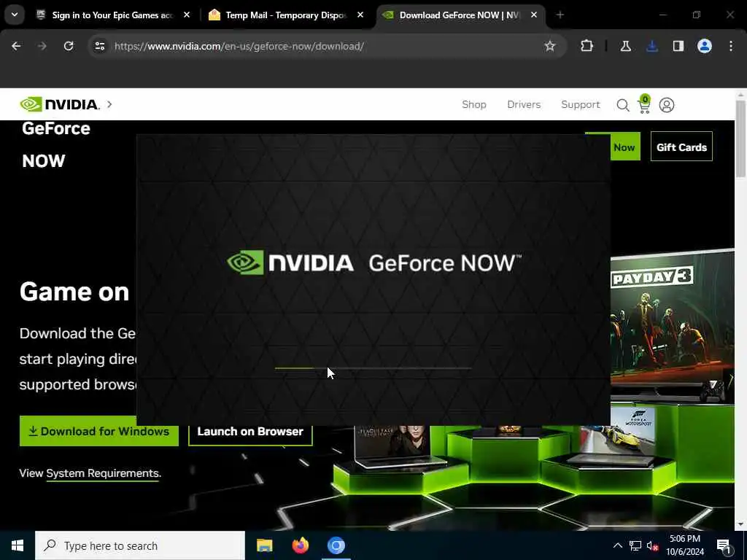Go forward in browser history
Screen dimensions: 747x560
tap(42, 46)
